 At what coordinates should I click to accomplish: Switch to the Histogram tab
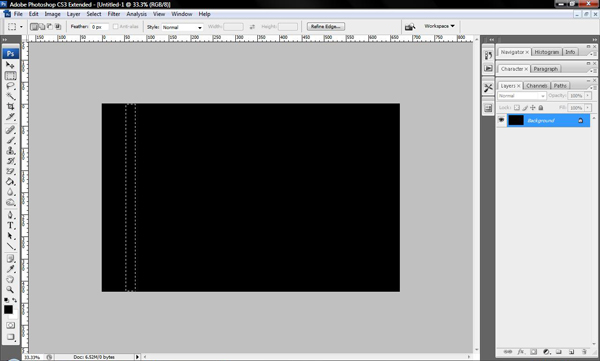(x=546, y=52)
